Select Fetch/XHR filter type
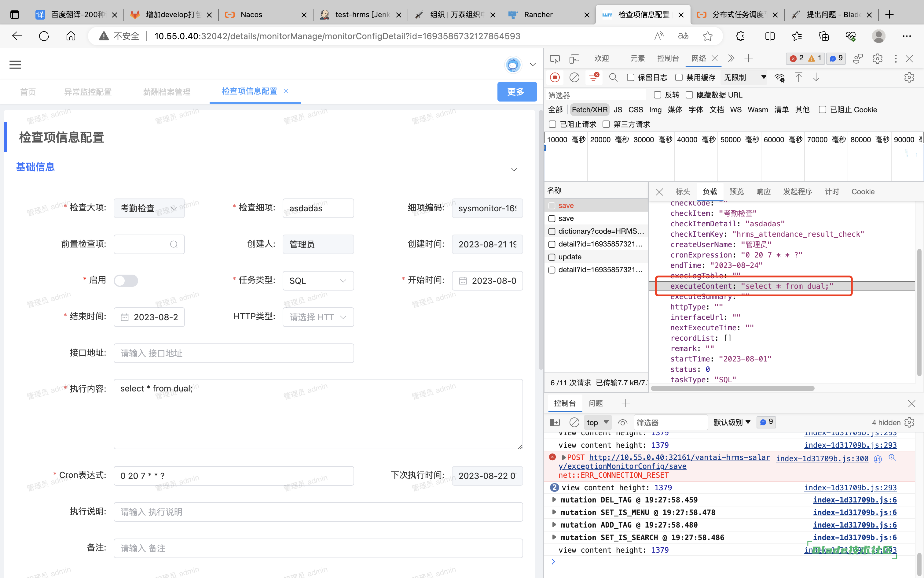924x578 pixels. (x=589, y=110)
